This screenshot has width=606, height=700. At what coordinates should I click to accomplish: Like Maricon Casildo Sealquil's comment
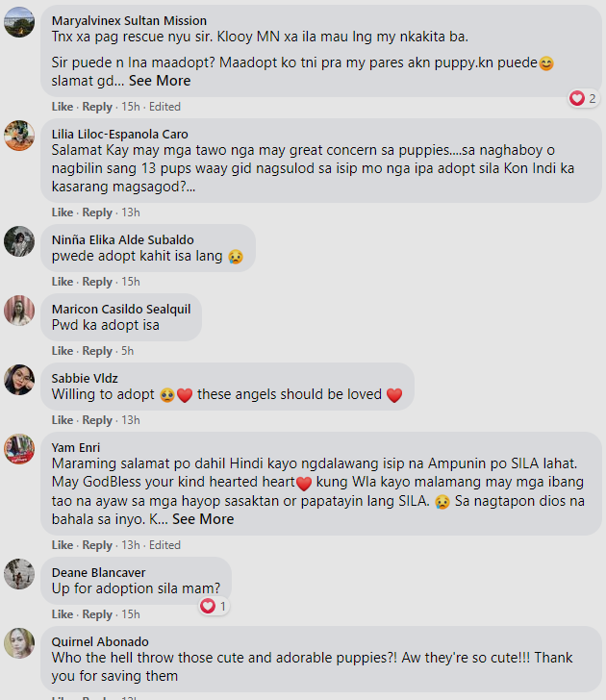coord(63,351)
